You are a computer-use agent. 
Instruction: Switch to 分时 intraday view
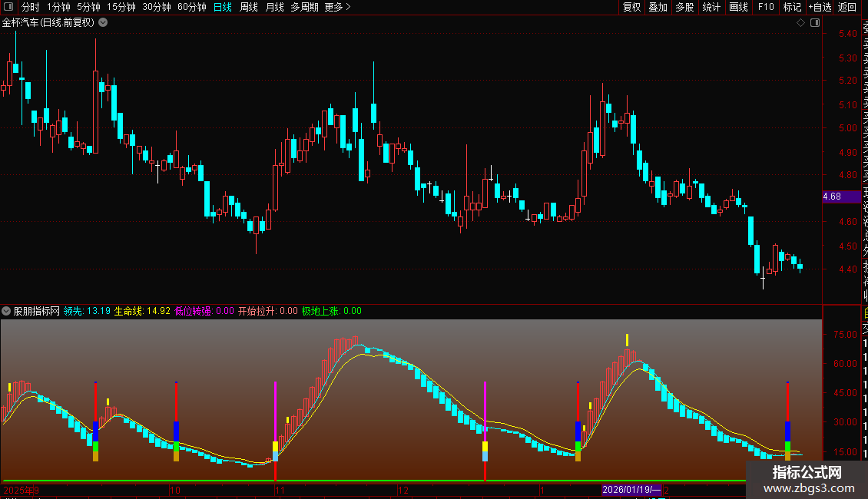click(x=31, y=7)
